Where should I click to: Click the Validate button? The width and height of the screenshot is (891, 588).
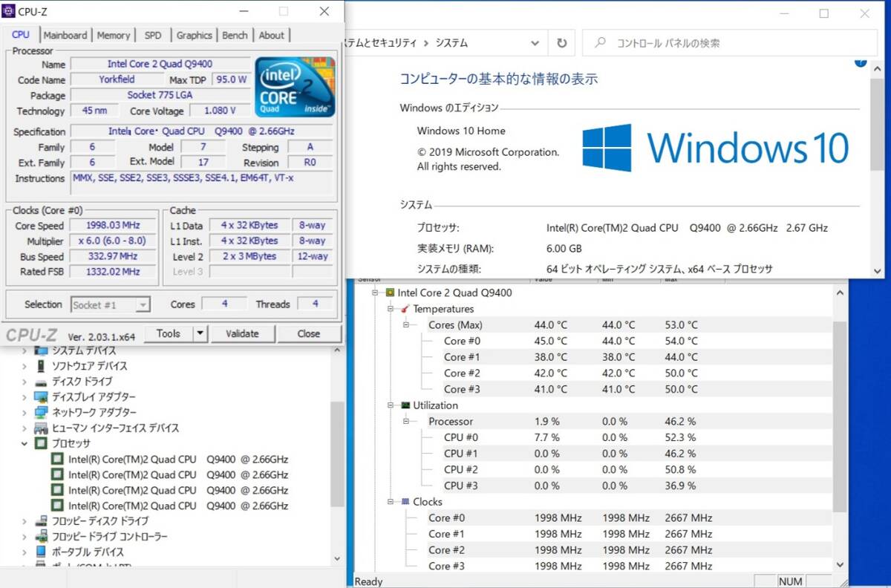[242, 334]
